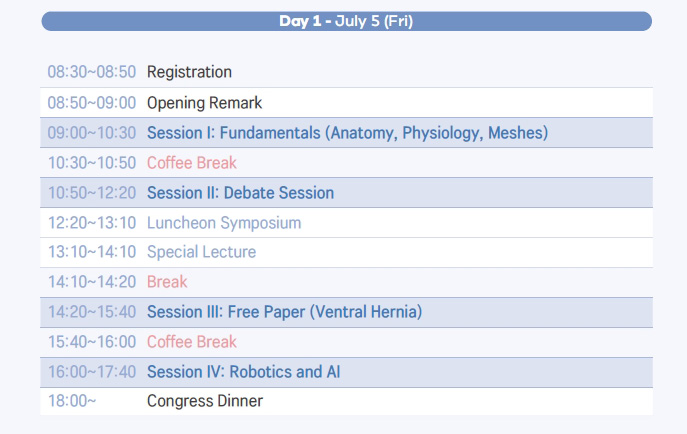Click the 08:30~08:50 time slot
This screenshot has width=687, height=434.
[x=92, y=72]
